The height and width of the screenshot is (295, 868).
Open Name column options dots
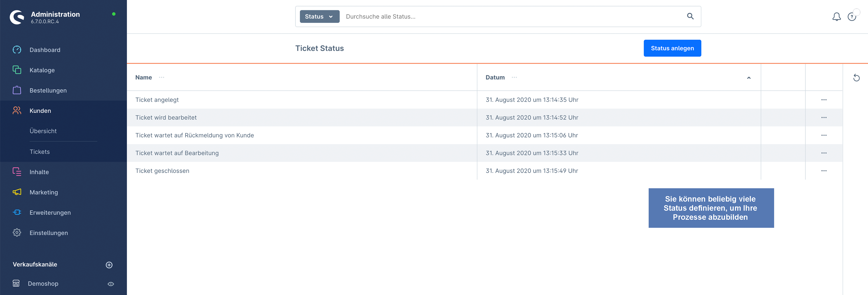[x=162, y=77]
